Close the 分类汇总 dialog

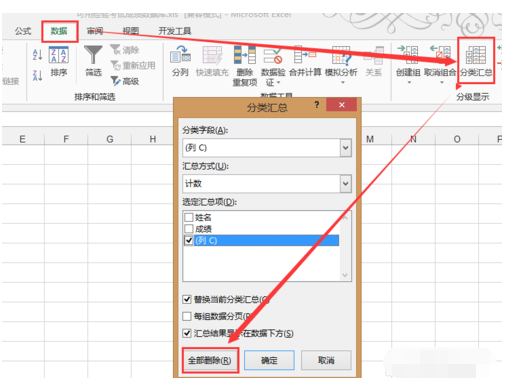click(342, 105)
